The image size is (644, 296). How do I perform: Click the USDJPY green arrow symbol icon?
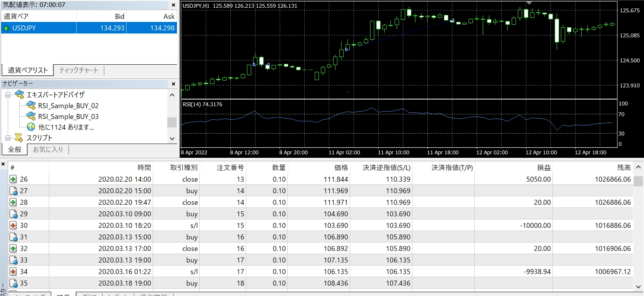point(6,28)
